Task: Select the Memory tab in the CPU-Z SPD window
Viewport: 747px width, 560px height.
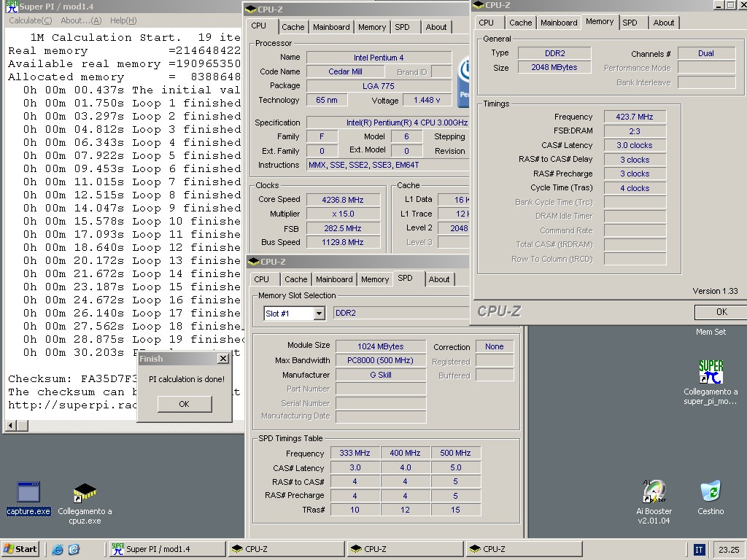Action: point(375,279)
